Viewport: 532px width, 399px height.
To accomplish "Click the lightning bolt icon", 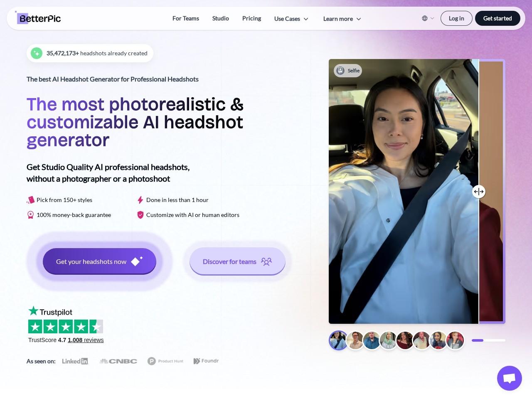I will [x=140, y=200].
